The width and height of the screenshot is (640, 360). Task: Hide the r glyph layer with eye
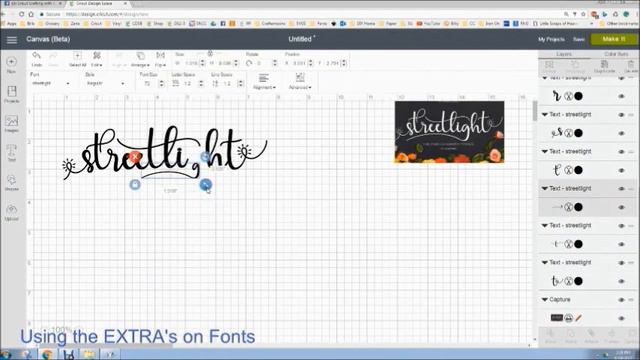[622, 96]
